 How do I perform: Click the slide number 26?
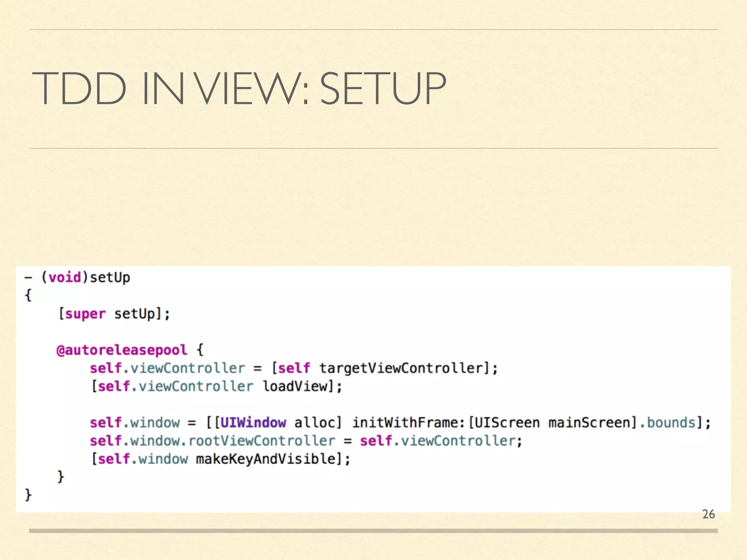(708, 514)
